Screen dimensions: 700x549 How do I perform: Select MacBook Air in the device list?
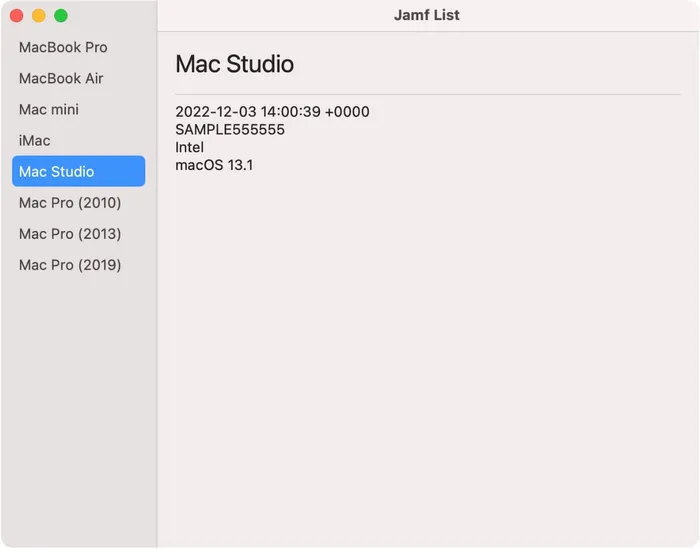61,78
